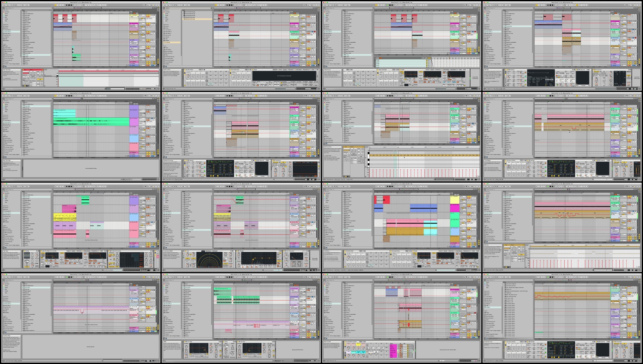
Task: Toggle Echo delay Link between Left and Right
Action: coord(191,255)
